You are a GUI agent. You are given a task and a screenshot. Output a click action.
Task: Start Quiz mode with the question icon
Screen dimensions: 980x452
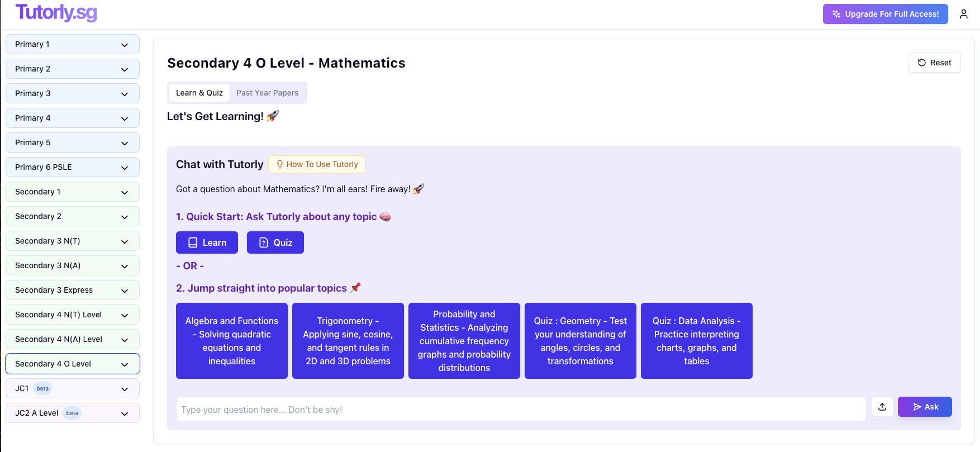(x=275, y=242)
